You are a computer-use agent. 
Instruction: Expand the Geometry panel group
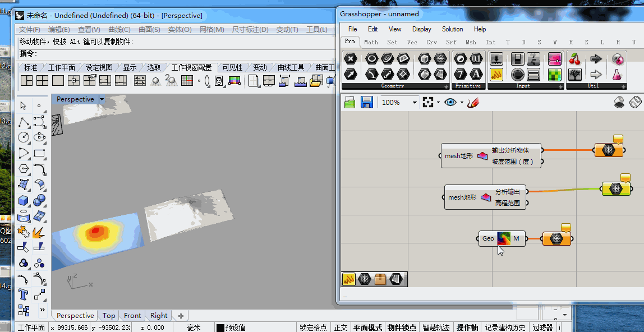(x=446, y=86)
